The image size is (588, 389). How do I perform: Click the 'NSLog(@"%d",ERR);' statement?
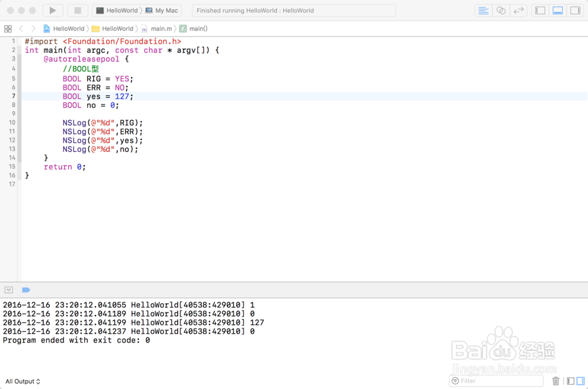point(103,132)
